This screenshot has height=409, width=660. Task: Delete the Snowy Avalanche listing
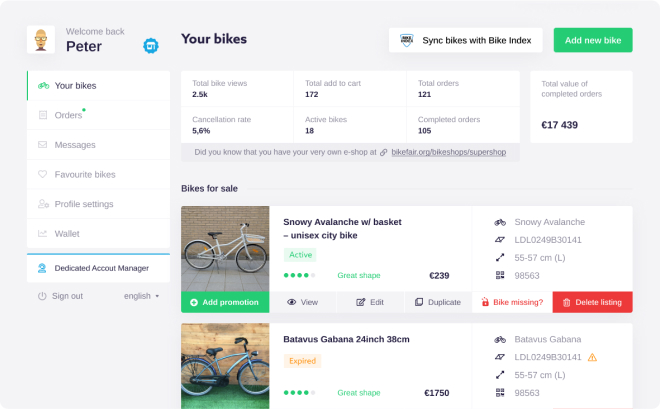click(x=592, y=302)
